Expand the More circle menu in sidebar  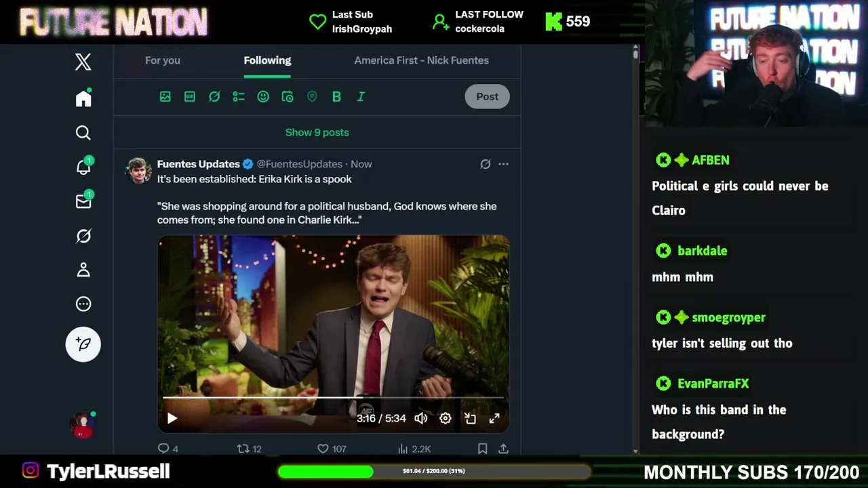point(83,304)
